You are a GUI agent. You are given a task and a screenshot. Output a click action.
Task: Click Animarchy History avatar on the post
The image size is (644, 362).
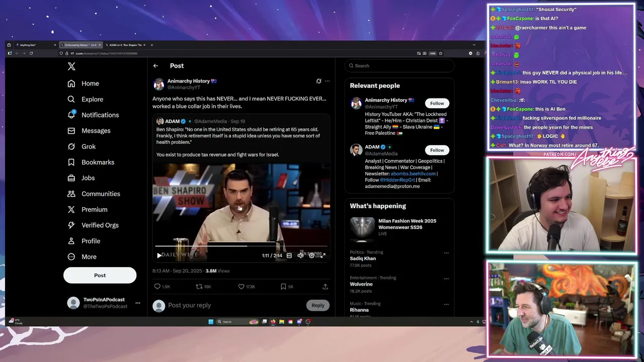pos(158,84)
